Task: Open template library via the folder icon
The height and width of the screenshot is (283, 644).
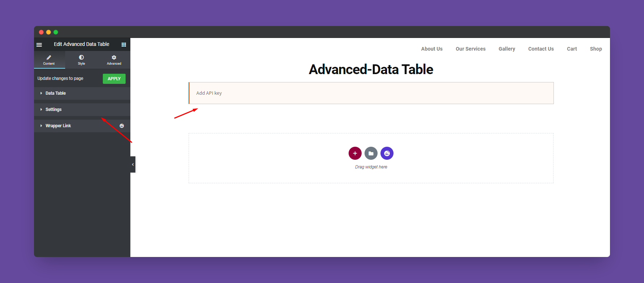Action: point(371,153)
